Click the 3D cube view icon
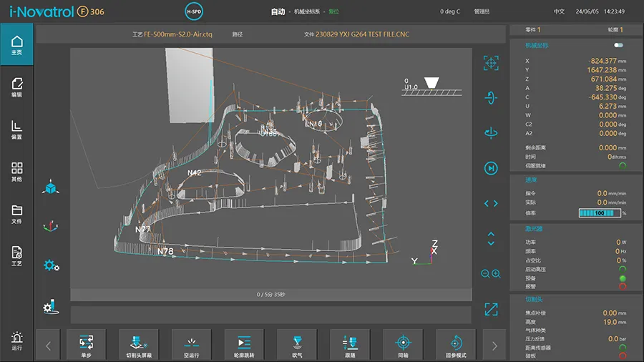The width and height of the screenshot is (644, 362). tap(50, 188)
